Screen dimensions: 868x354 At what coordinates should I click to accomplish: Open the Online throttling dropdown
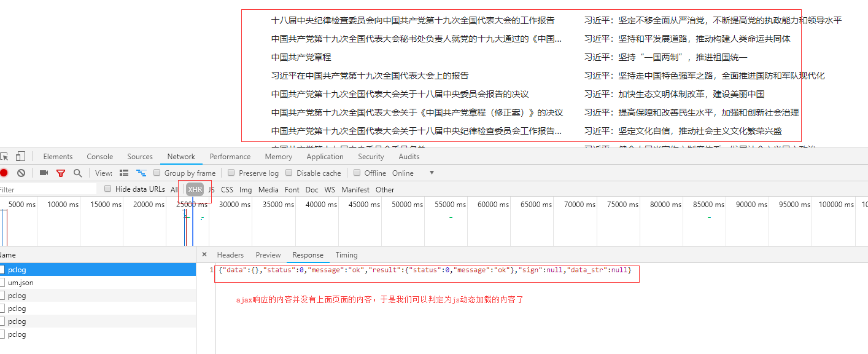coord(413,173)
